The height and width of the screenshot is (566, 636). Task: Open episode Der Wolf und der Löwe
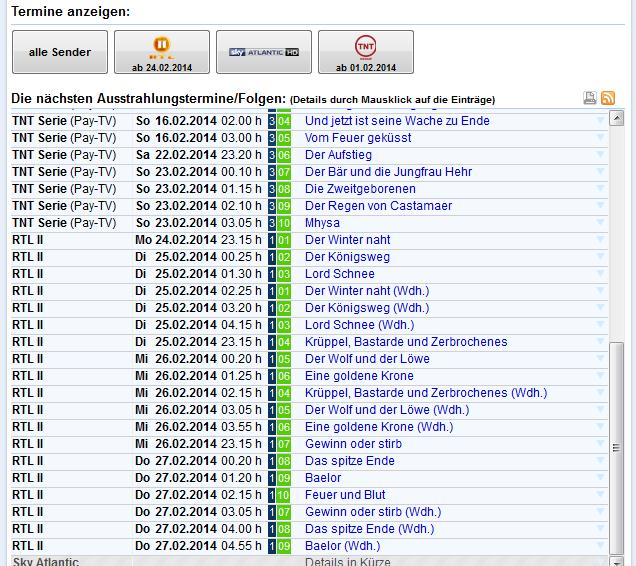(367, 359)
